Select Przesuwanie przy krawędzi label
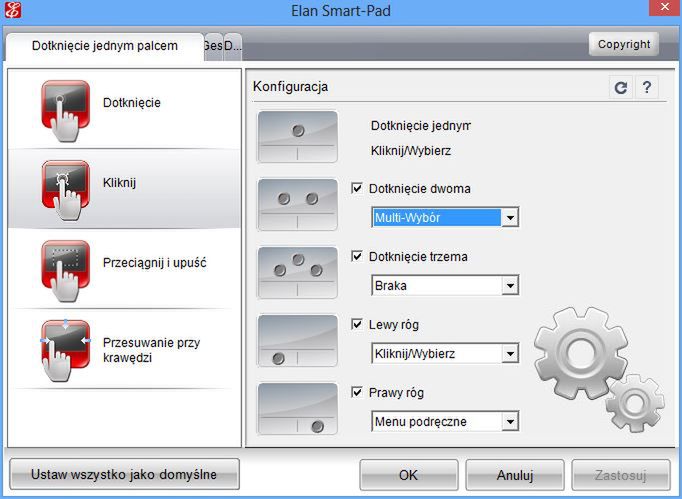This screenshot has width=682, height=499. tap(151, 350)
